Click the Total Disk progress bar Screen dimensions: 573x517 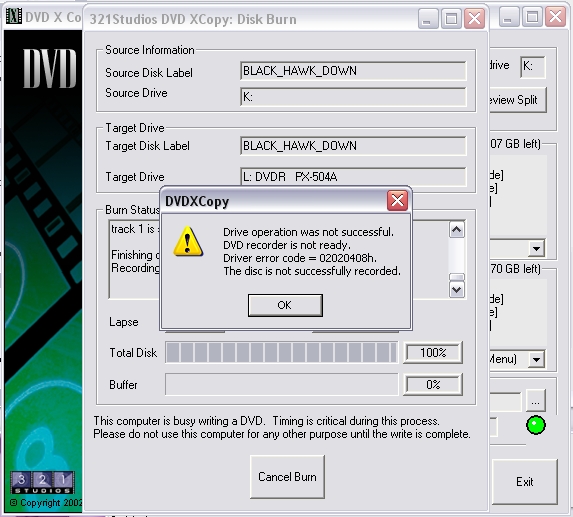coord(281,353)
